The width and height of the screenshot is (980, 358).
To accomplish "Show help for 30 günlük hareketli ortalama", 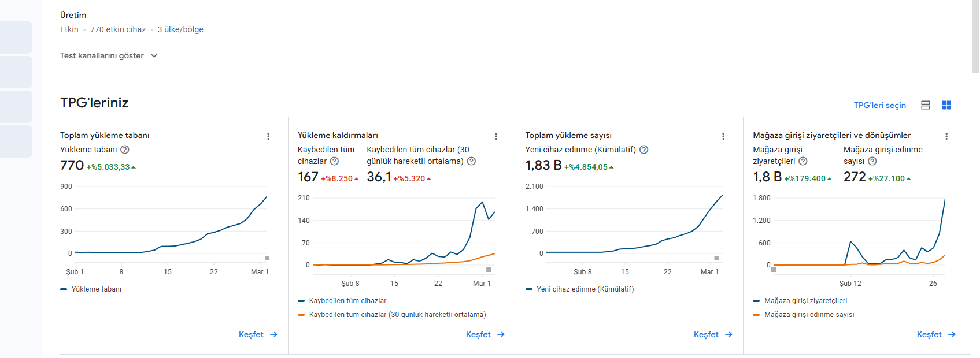I will [x=471, y=161].
